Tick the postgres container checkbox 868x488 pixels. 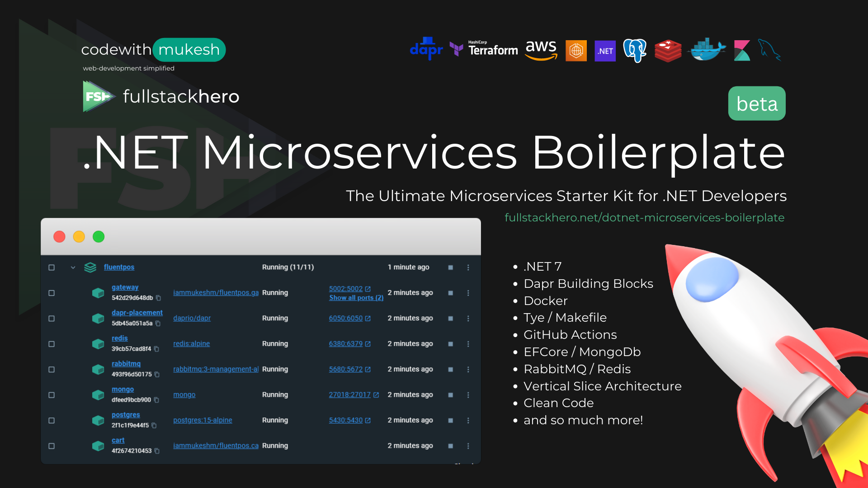point(52,420)
